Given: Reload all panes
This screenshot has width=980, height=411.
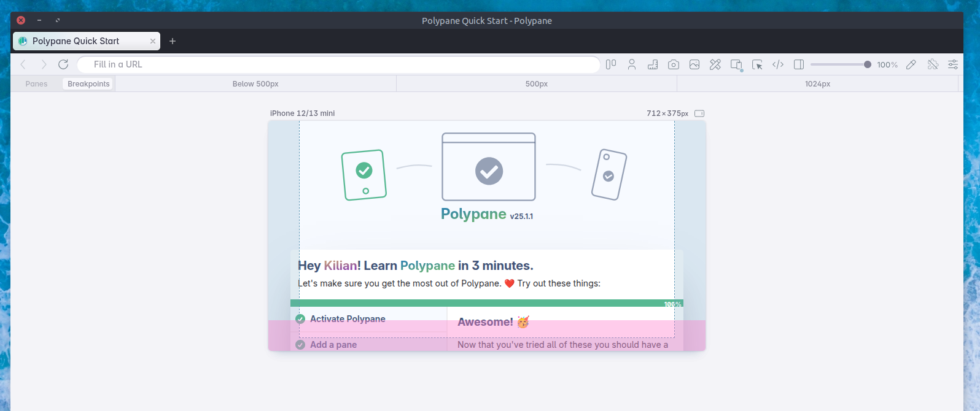Looking at the screenshot, I should [63, 64].
